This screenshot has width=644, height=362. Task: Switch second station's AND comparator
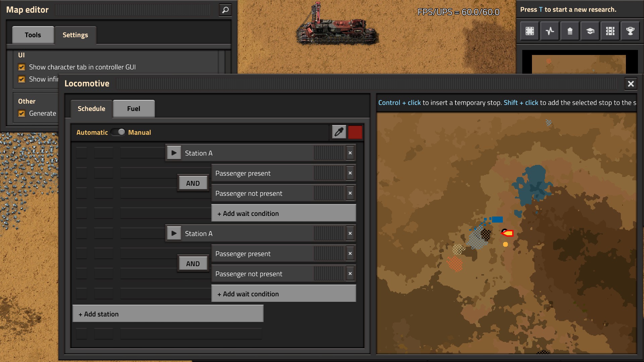click(x=193, y=264)
